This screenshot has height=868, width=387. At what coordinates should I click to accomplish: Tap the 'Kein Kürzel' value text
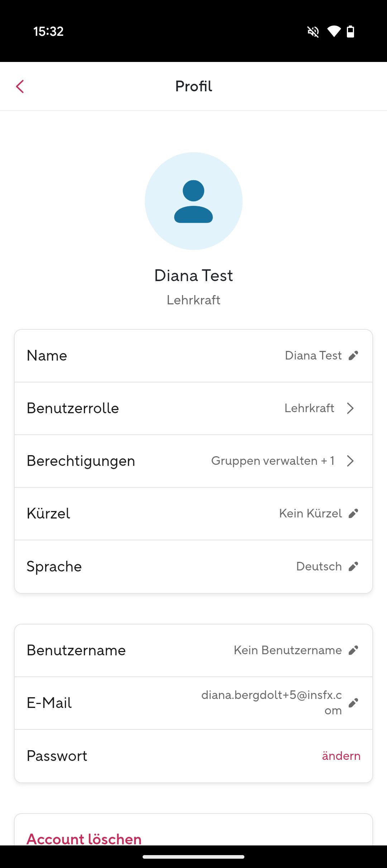pos(310,513)
